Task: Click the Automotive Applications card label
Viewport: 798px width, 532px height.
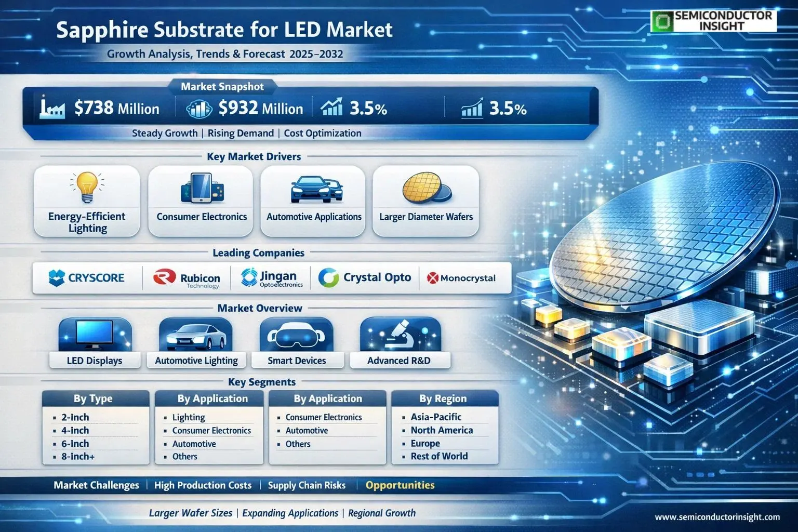Action: point(314,217)
